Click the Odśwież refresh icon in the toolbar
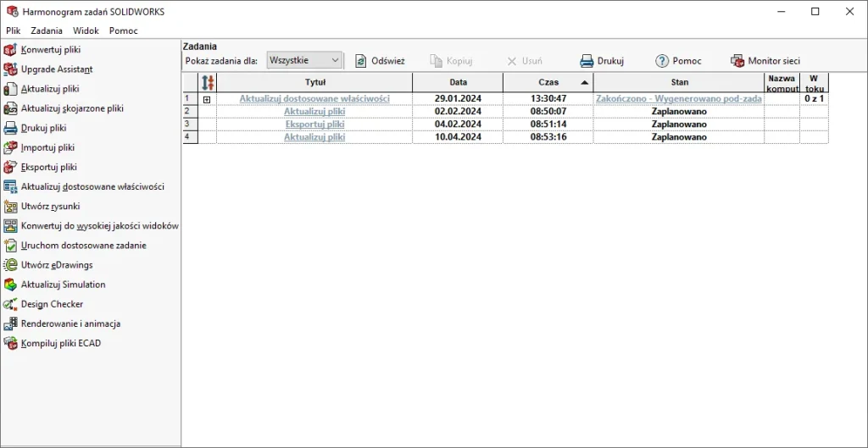The height and width of the screenshot is (448, 868). pos(361,61)
